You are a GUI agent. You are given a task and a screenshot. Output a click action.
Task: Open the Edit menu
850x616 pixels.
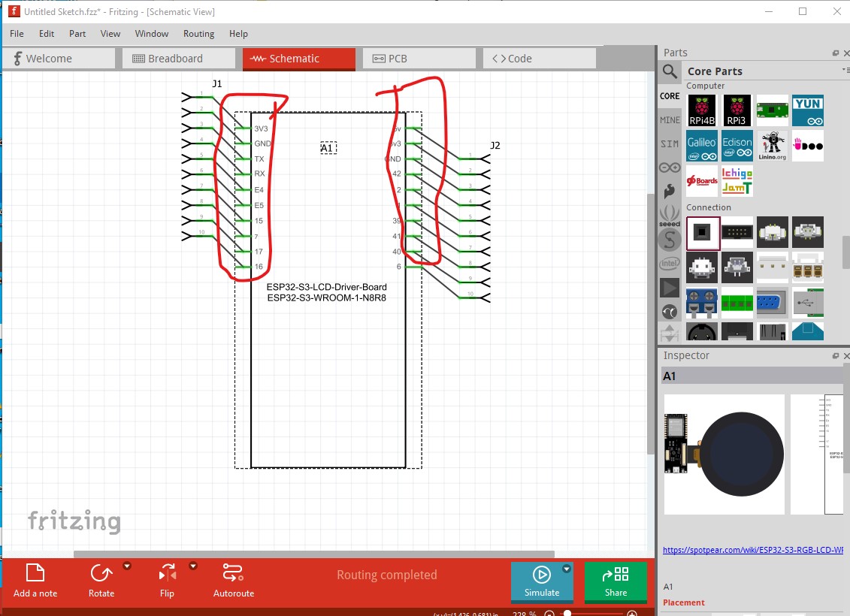pos(47,34)
